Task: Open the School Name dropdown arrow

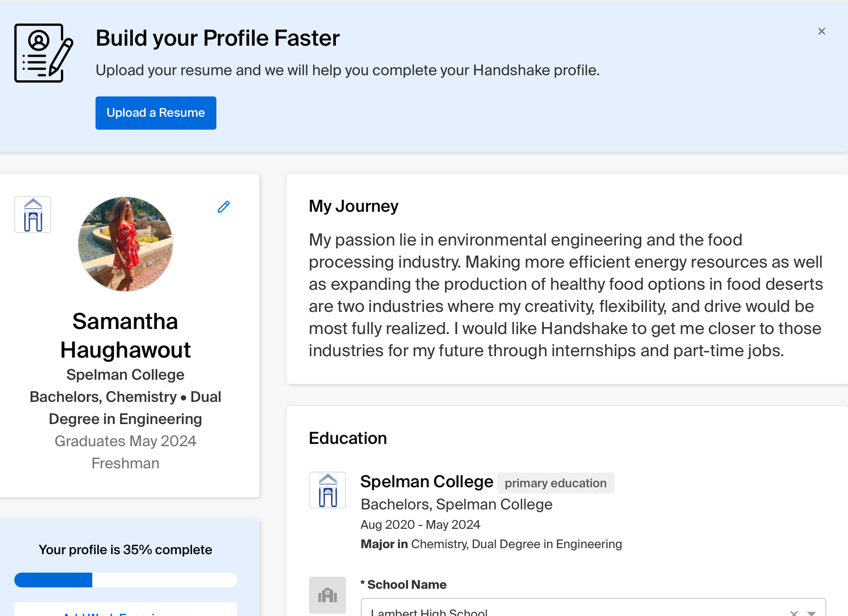Action: pos(812,613)
